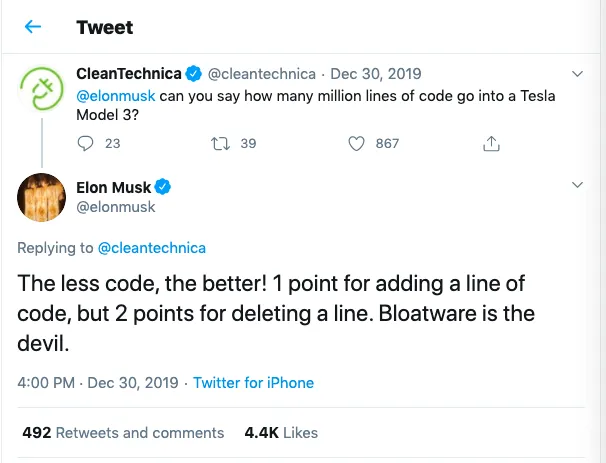
Task: Open the @cleantechnica link in 'Replying to'
Action: coord(151,247)
